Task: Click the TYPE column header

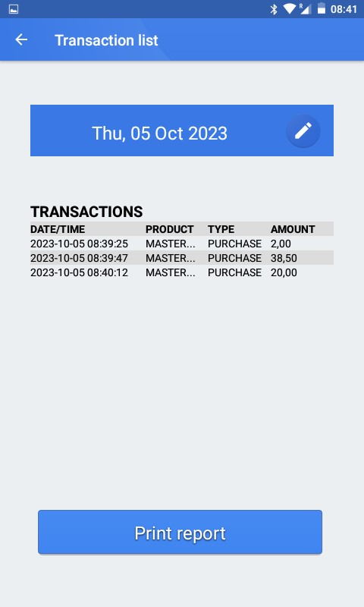Action: coord(221,229)
